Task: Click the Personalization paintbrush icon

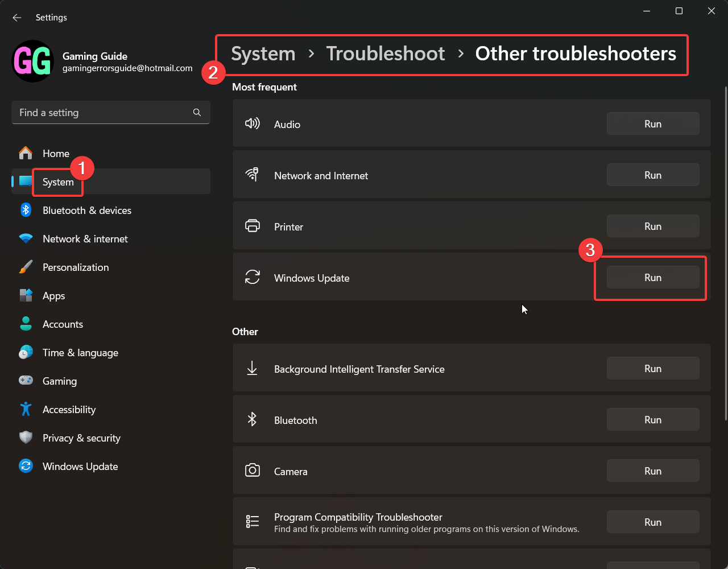Action: (26, 267)
